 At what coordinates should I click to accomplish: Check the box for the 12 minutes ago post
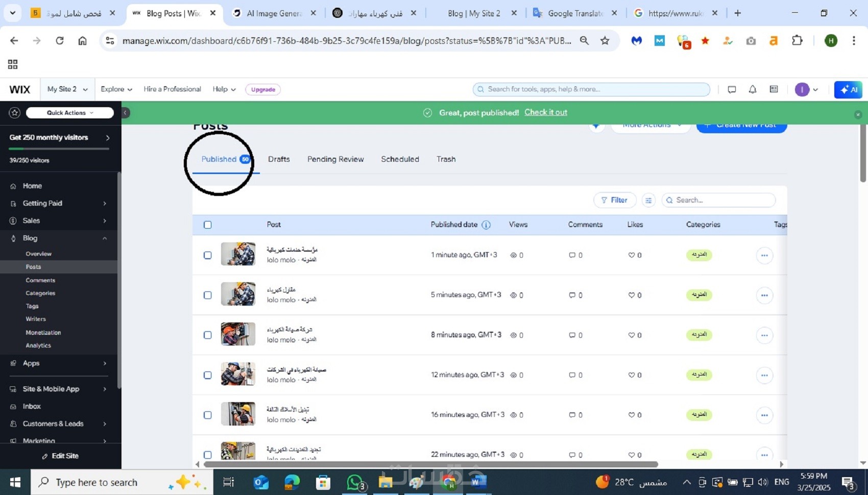click(208, 375)
